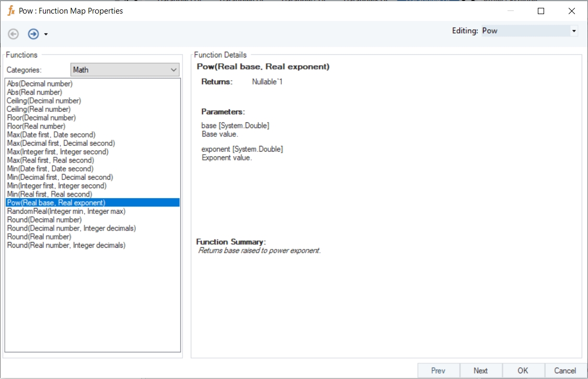
Task: Pick Max(Integer first, Integer second) function
Action: (58, 152)
